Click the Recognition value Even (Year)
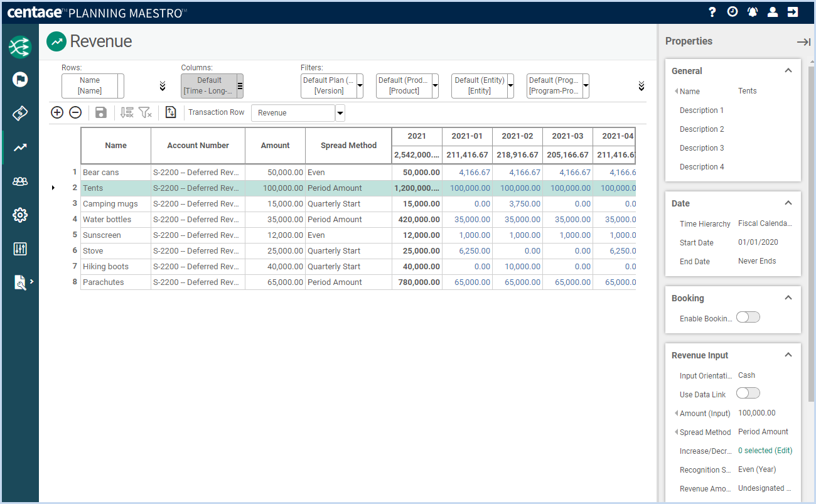The image size is (816, 504). 757,469
